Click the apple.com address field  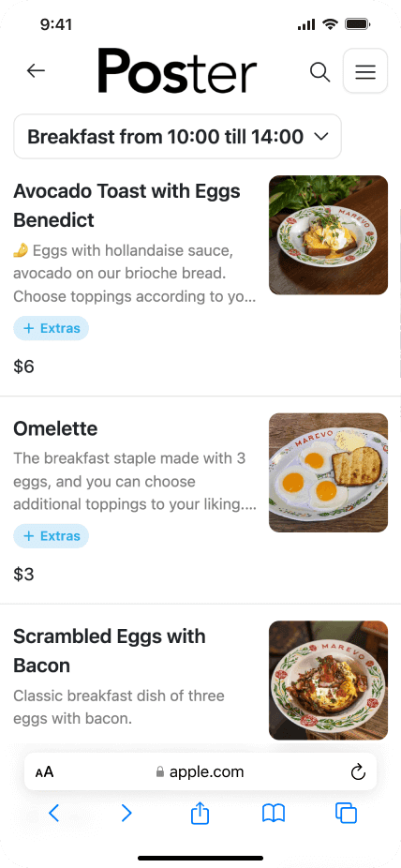(x=200, y=771)
